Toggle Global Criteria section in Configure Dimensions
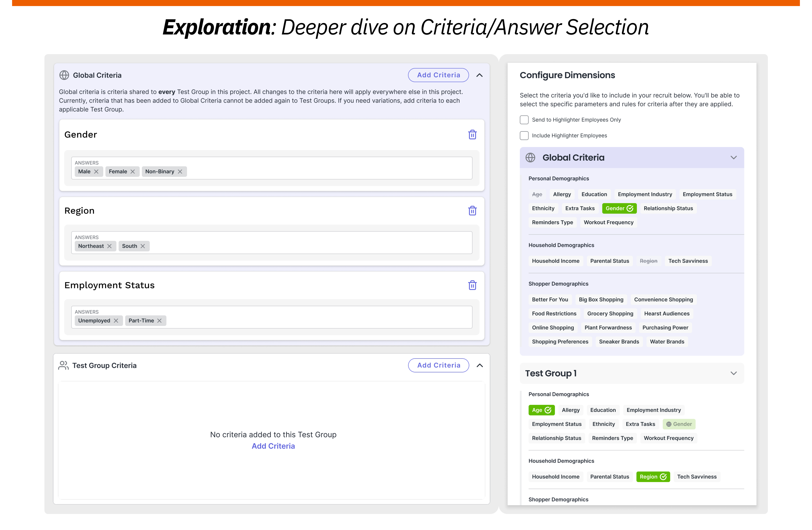812x530 pixels. (x=734, y=157)
